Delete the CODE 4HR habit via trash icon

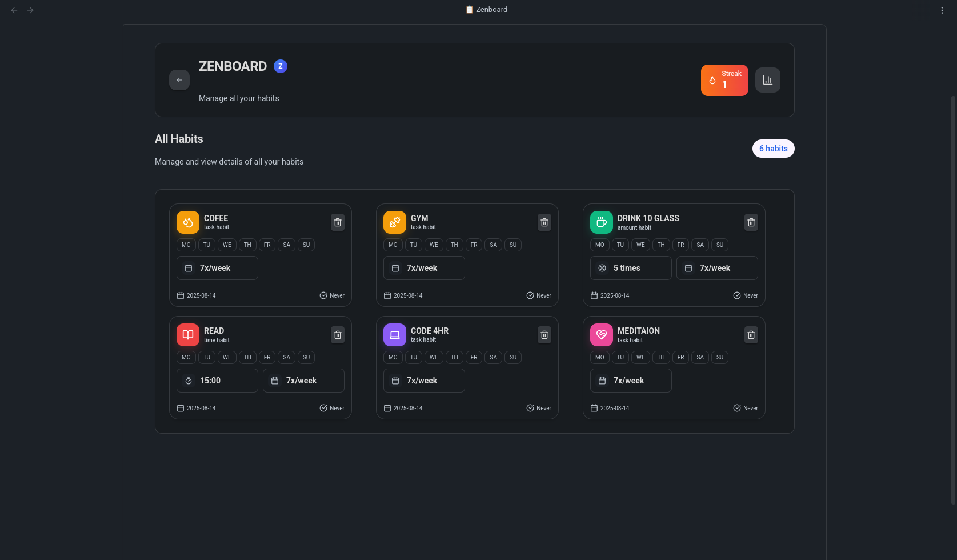click(x=544, y=334)
